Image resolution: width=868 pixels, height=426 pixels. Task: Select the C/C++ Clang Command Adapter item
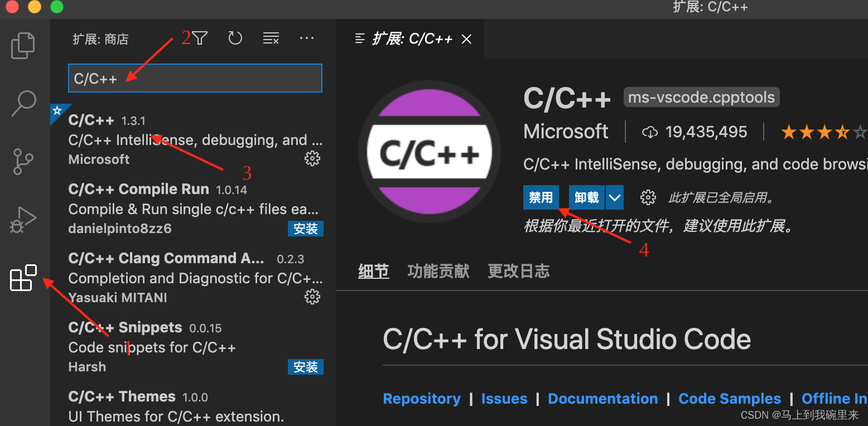point(193,278)
